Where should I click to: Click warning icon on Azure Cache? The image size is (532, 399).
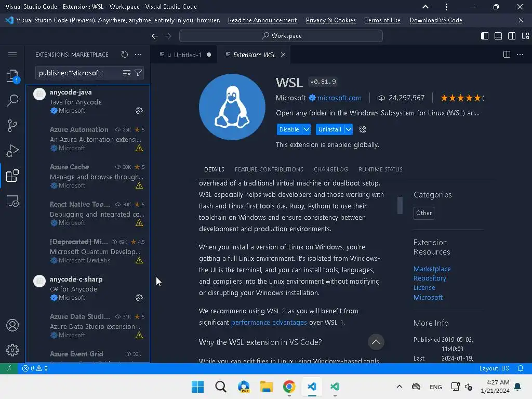point(139,185)
